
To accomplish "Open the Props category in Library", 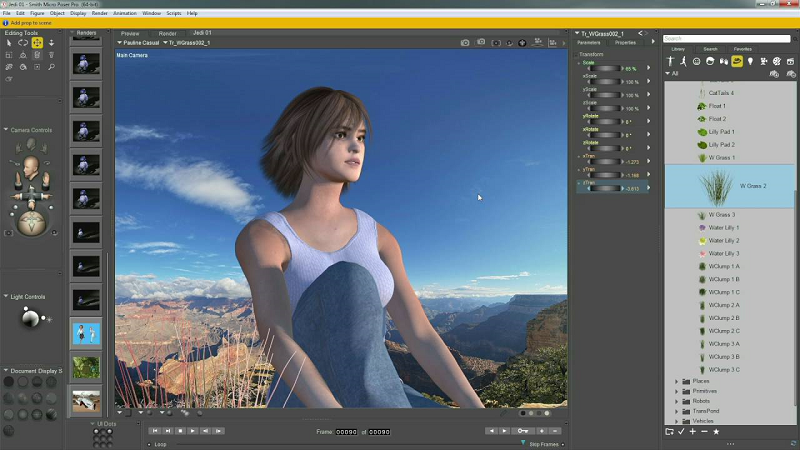I will (737, 61).
